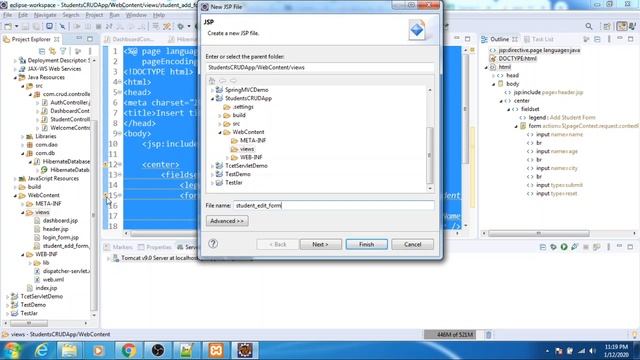Image resolution: width=640 pixels, height=360 pixels.
Task: Switch to the Project Explorer tab
Action: (x=31, y=39)
